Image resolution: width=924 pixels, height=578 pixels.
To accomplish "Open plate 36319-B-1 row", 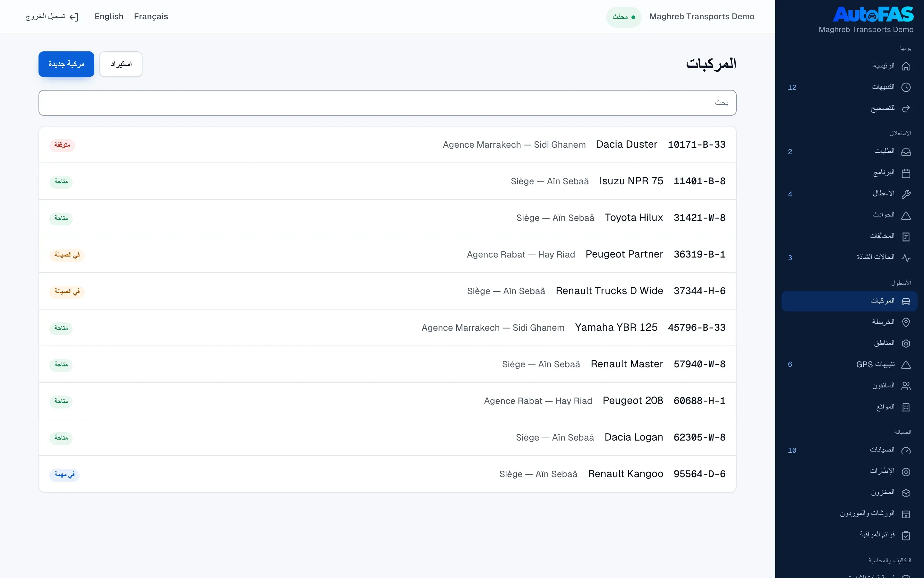I will [387, 254].
